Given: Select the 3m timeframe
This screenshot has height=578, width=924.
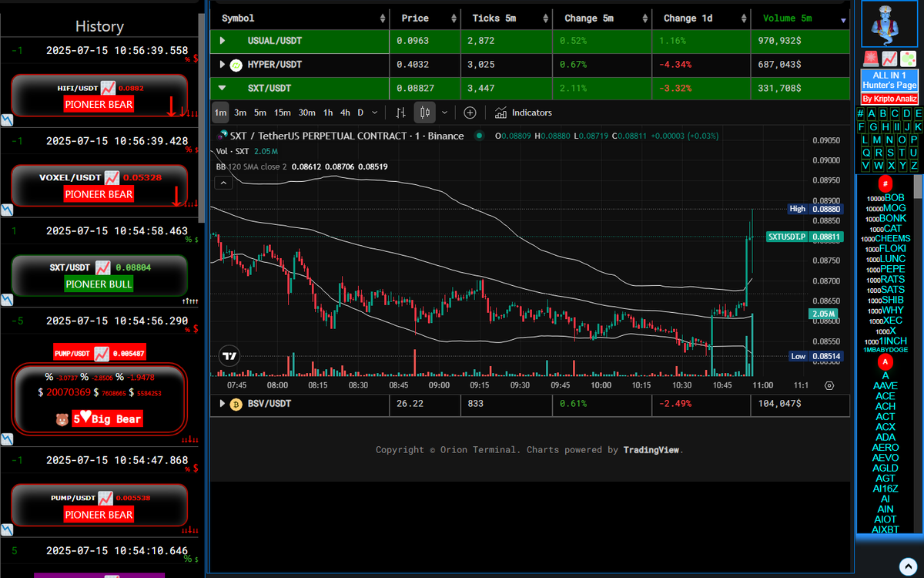Looking at the screenshot, I should pos(240,113).
